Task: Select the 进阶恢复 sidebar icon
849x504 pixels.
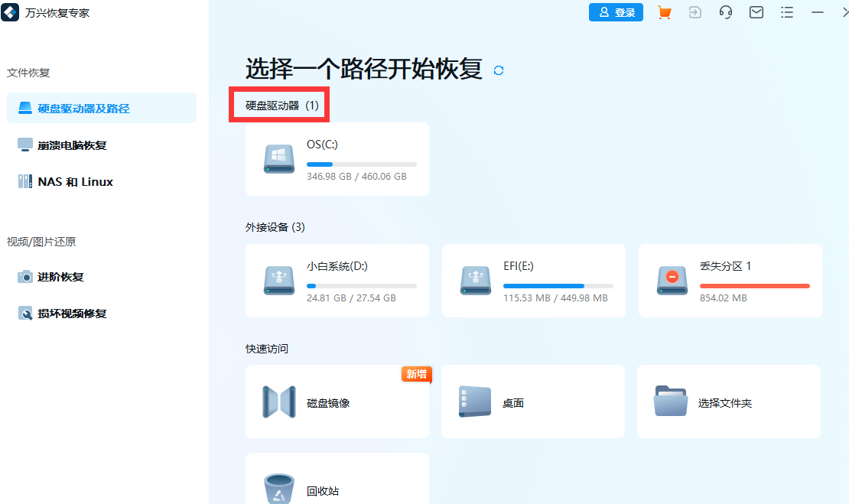Action: (x=25, y=276)
